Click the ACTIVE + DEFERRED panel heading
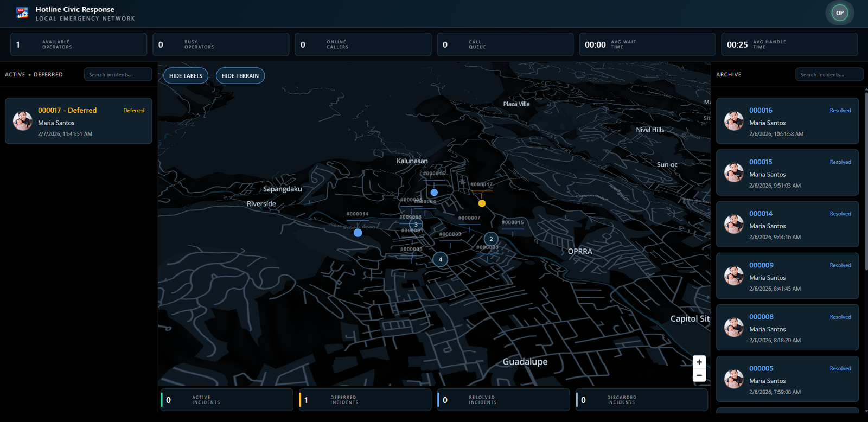 tap(34, 75)
